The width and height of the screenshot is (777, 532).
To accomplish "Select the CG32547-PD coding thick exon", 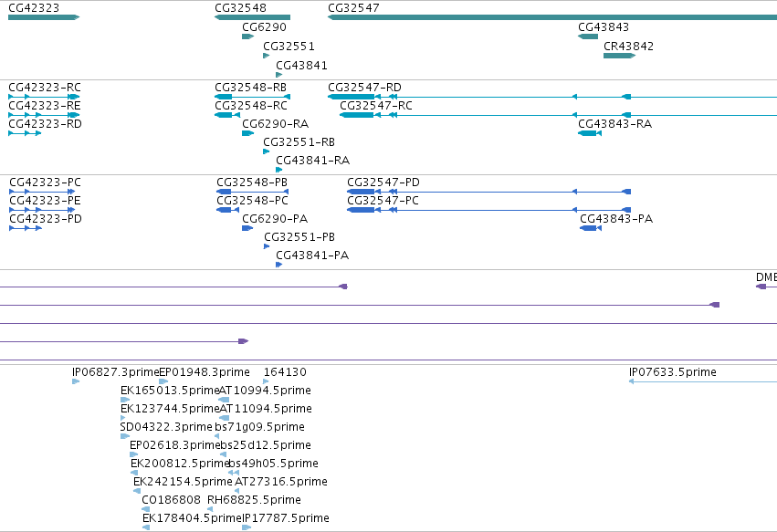I will [x=361, y=192].
